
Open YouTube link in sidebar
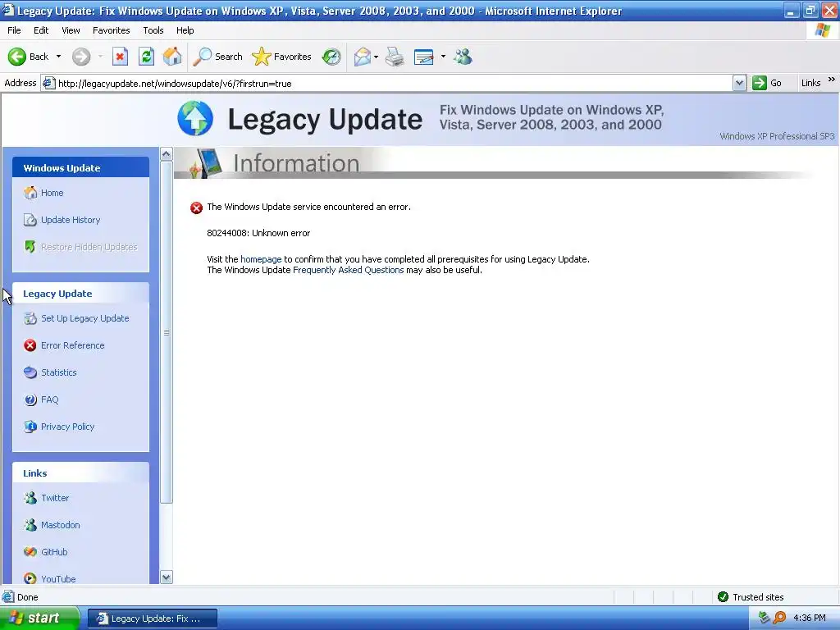58,579
